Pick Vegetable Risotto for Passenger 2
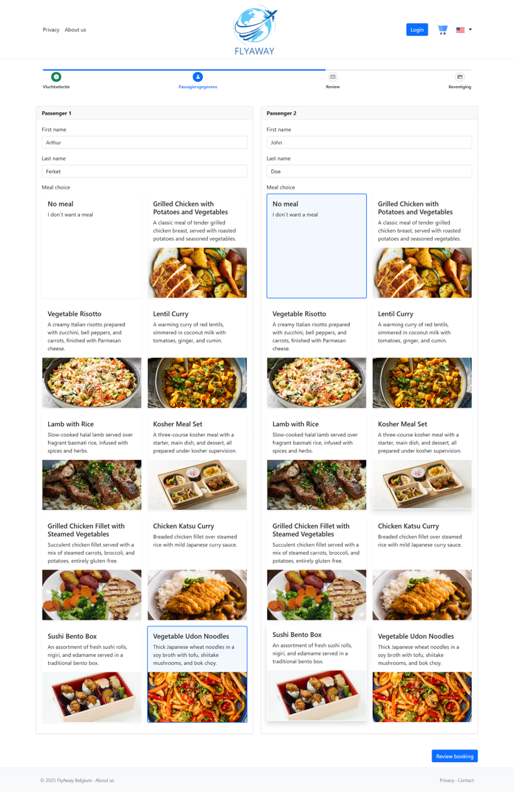Screen dimensions: 514x812 317,356
